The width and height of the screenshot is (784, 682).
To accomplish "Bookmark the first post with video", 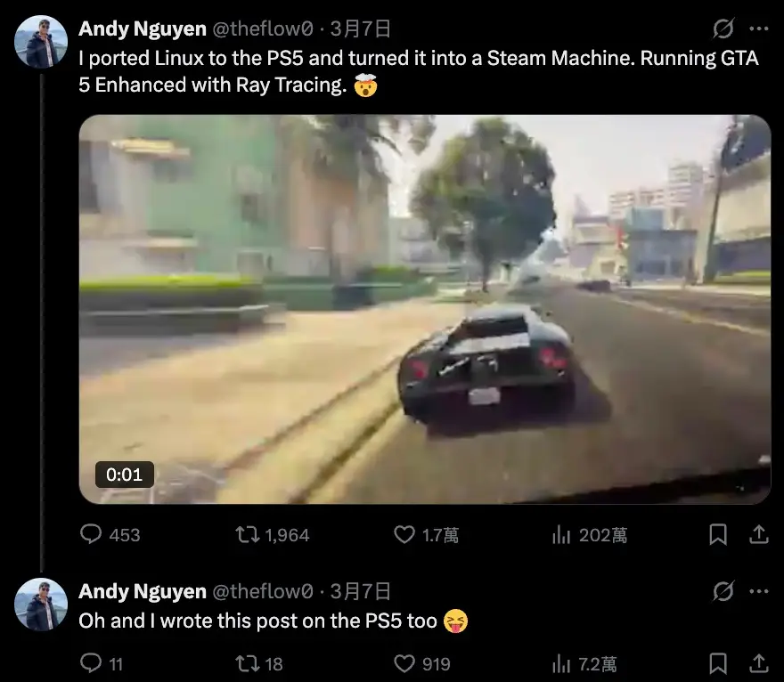I will pyautogui.click(x=718, y=534).
